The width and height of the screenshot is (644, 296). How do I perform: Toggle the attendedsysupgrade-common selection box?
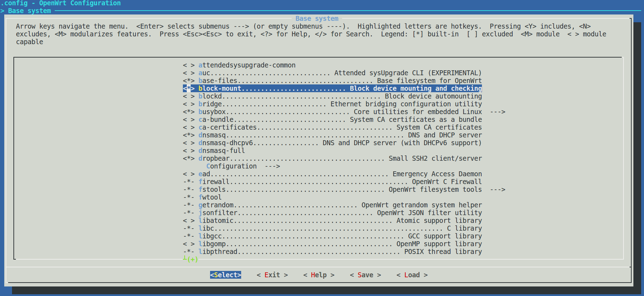[x=189, y=65]
